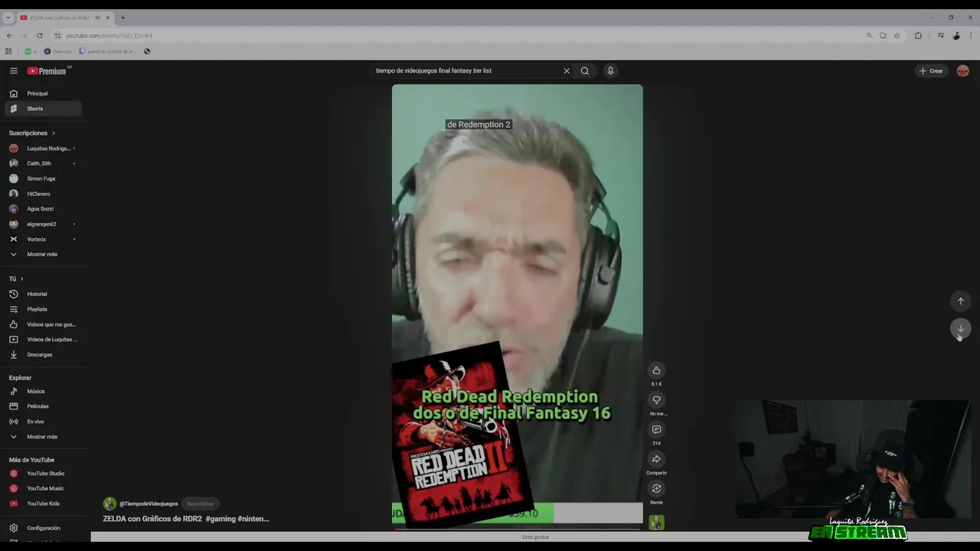
Task: Expand the Suscripciones section chevron
Action: point(53,133)
